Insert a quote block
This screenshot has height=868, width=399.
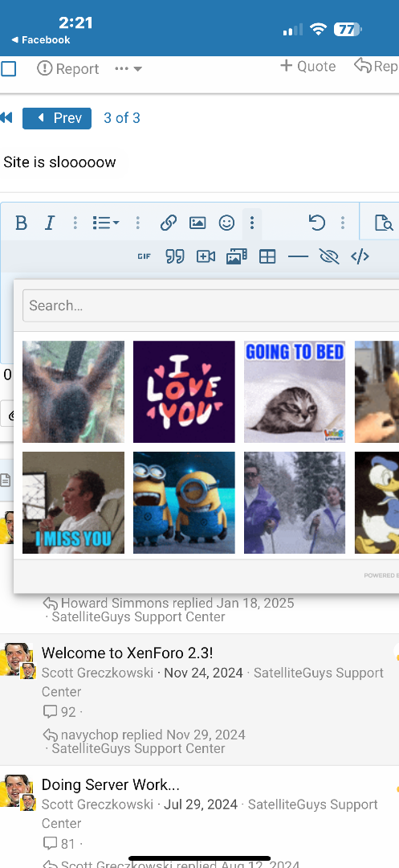(175, 256)
